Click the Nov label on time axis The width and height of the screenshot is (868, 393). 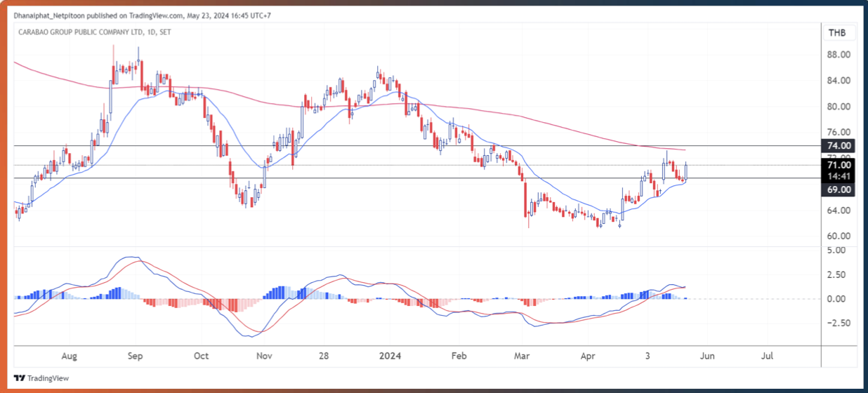point(264,356)
